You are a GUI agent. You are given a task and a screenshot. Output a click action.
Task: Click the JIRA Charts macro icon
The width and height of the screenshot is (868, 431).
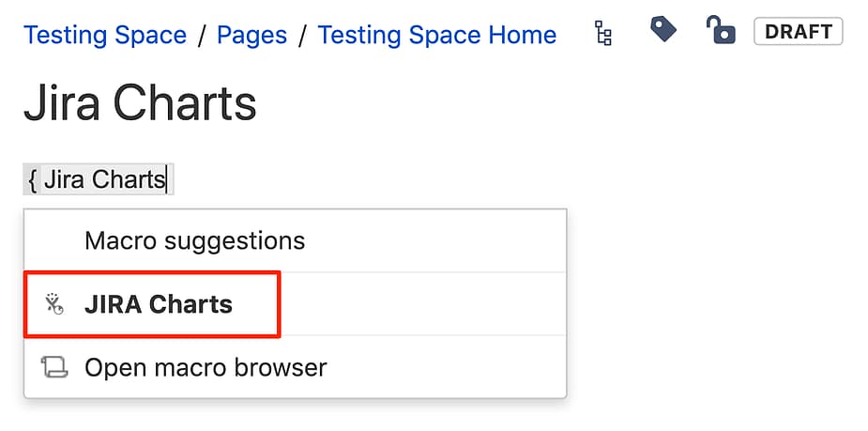54,304
